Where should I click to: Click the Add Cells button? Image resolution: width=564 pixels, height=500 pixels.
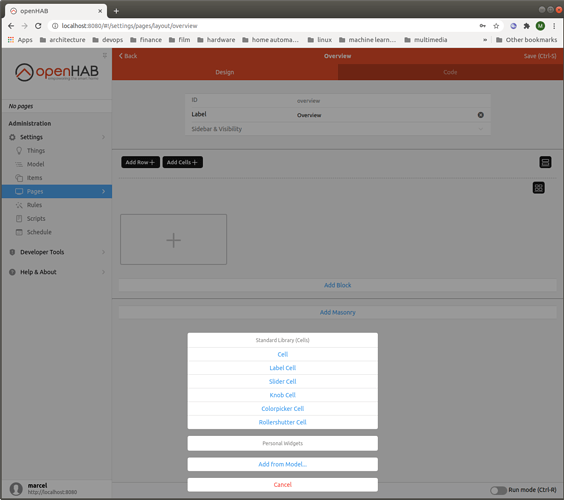183,162
